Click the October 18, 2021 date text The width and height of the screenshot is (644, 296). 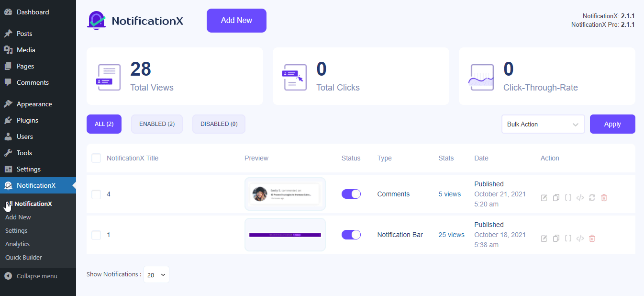point(500,235)
